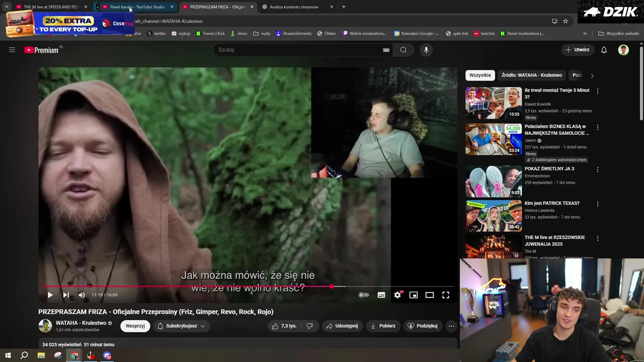Bookmark this page with star icon

tap(566, 21)
